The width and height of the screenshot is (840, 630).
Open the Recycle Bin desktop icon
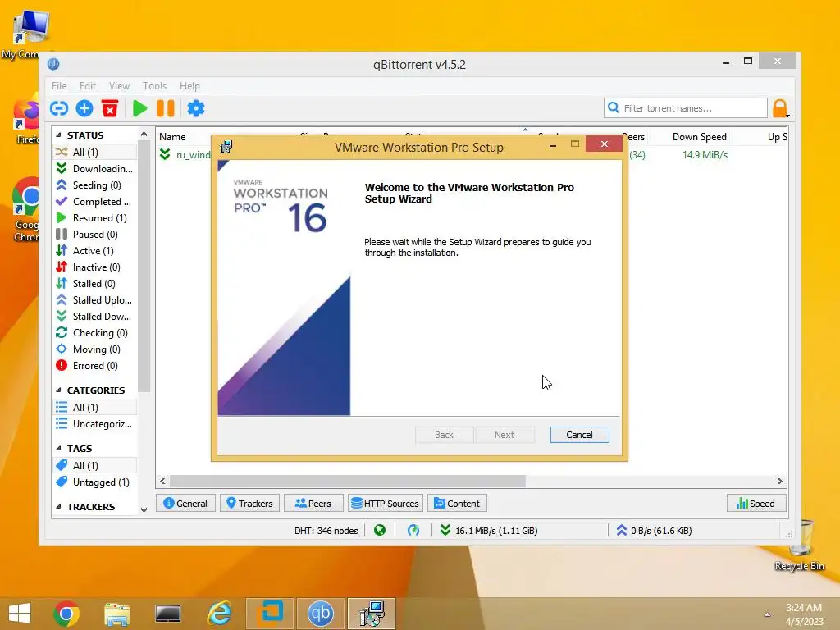800,546
